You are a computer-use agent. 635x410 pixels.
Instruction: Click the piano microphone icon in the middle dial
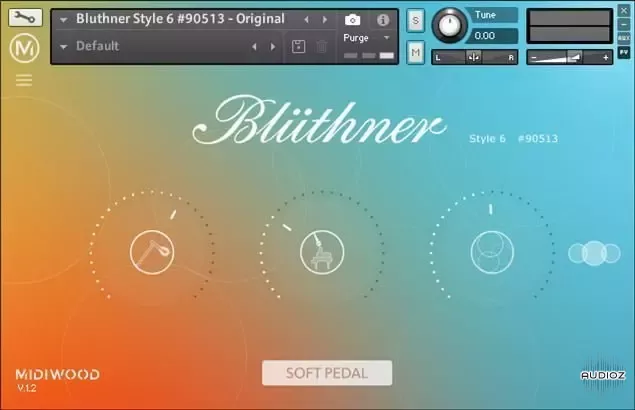322,252
